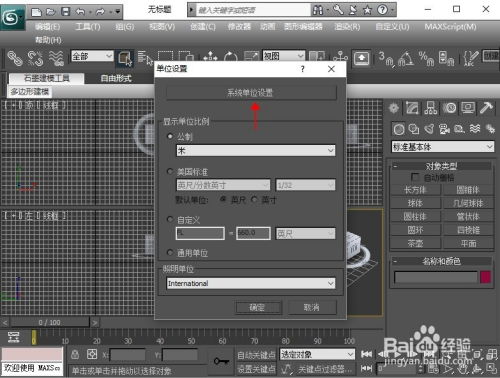The height and width of the screenshot is (378, 500).
Task: Select the 通用单位 radio button
Action: 170,253
